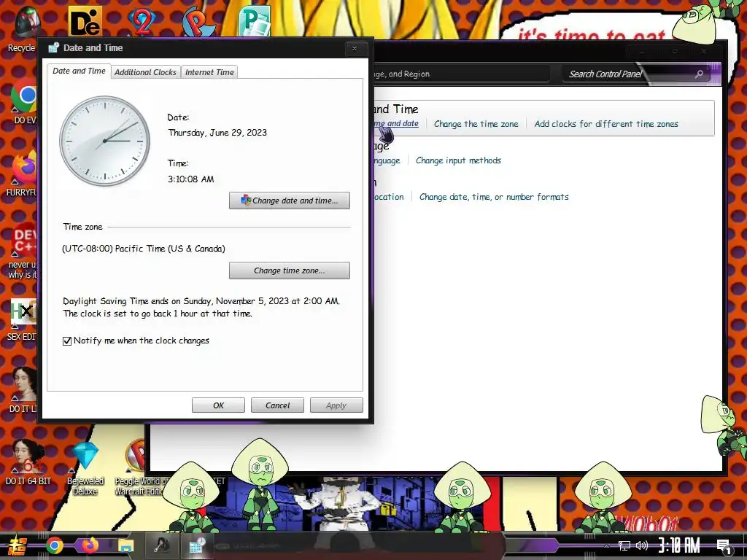Screen dimensions: 747x560
Task: Select the Peggle 2 desktop icon
Action: pyautogui.click(x=142, y=21)
